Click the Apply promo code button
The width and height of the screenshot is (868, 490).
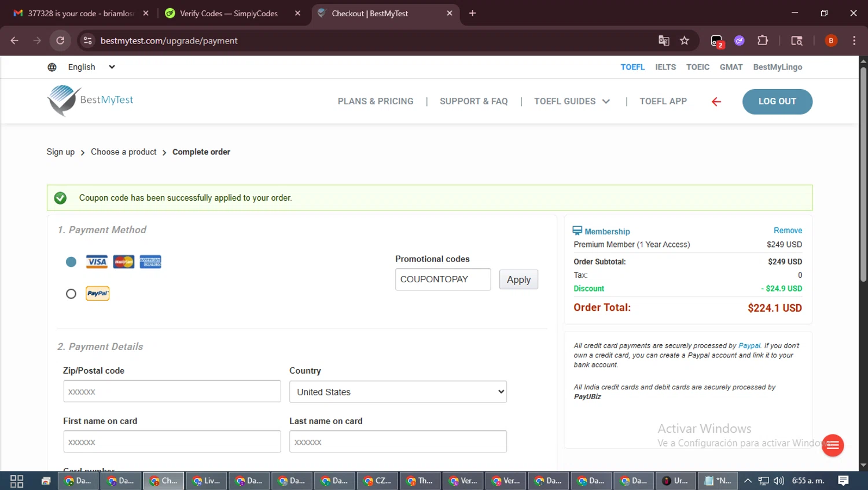point(518,279)
